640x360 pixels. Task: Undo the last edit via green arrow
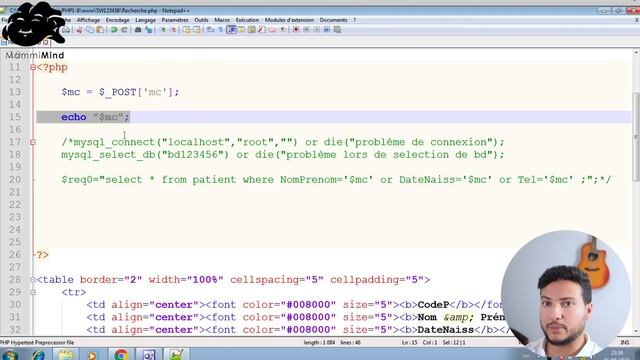pos(114,30)
